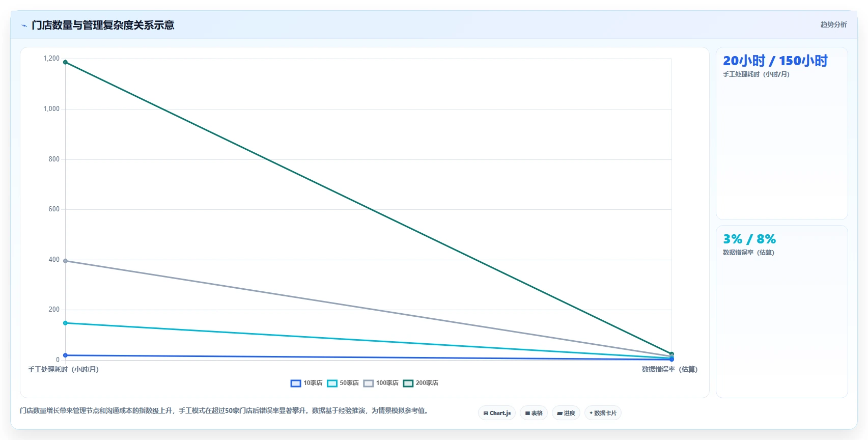Click the chart title 门店数量与管理复杂度关系示意

103,25
